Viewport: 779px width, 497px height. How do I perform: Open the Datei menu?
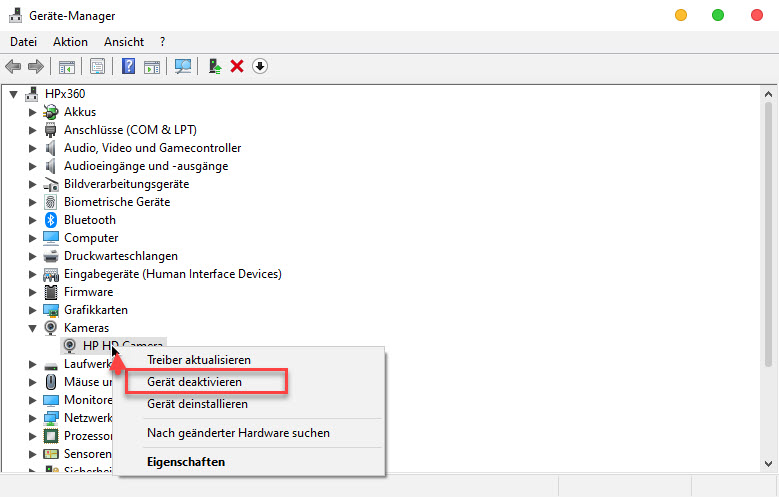tap(23, 42)
